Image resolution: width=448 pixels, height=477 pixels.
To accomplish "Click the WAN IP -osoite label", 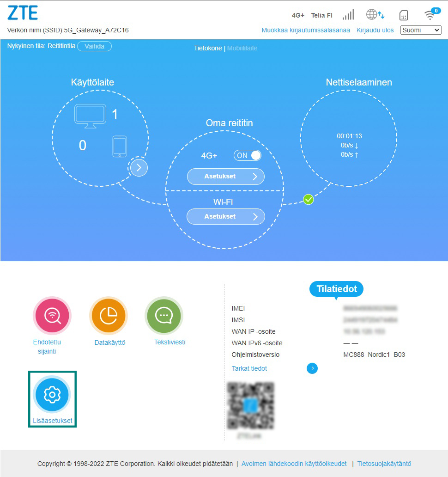I will 254,331.
